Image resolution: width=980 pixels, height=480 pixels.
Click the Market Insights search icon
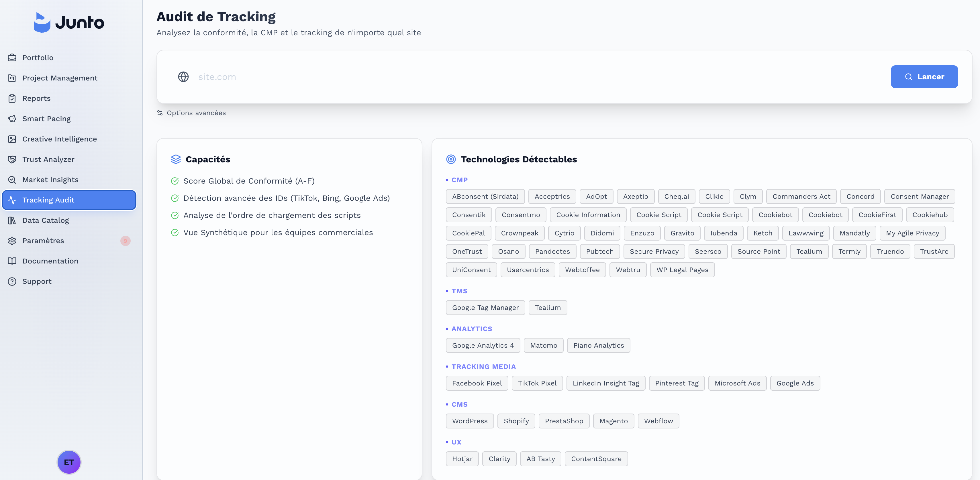point(12,180)
